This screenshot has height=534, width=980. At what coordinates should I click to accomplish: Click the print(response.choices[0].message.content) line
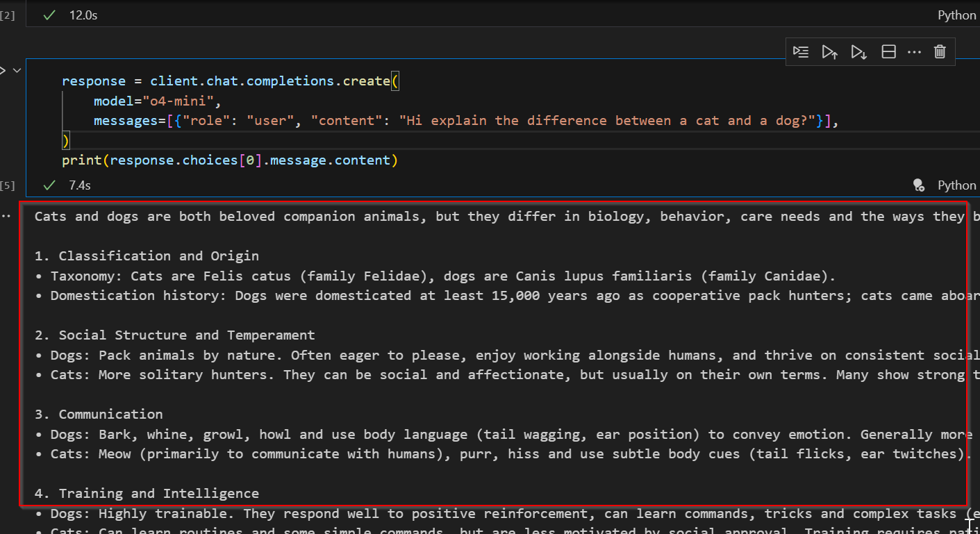230,160
